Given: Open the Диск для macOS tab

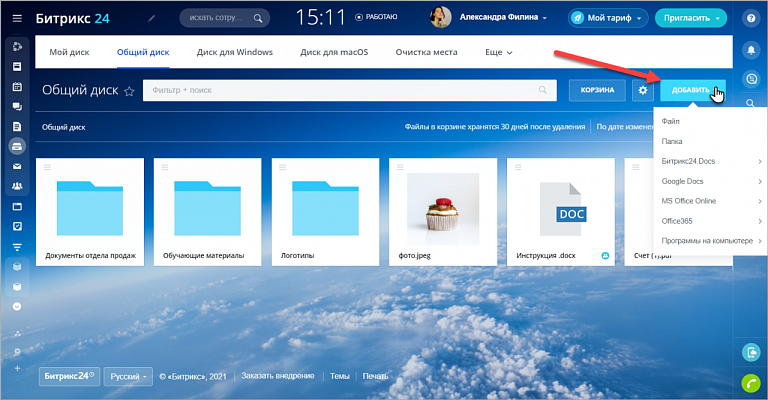Looking at the screenshot, I should [334, 52].
